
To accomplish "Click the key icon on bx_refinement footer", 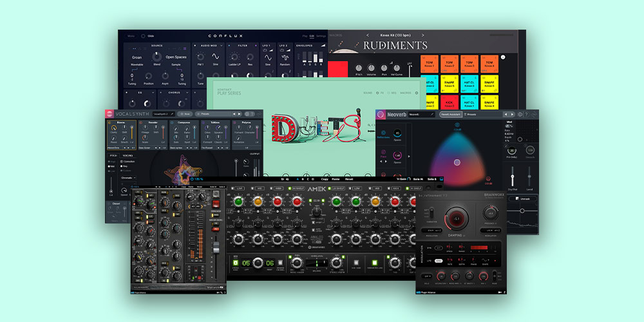I will pyautogui.click(x=500, y=292).
